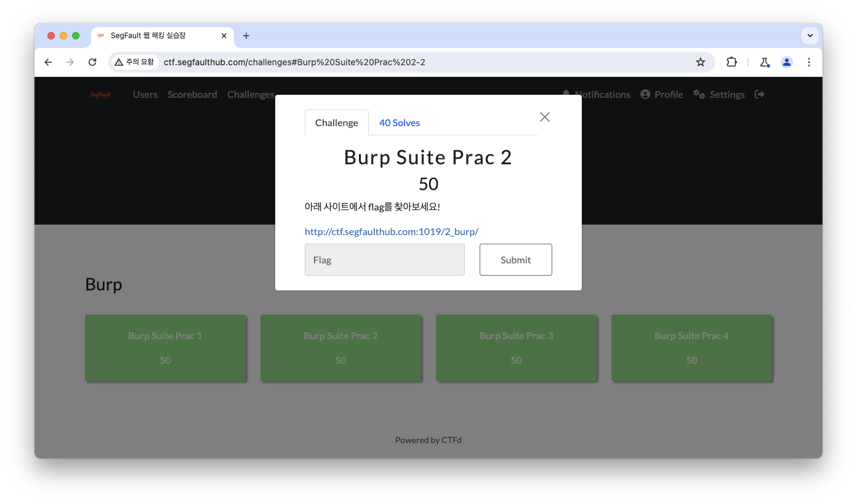Open the Settings text link in navbar
Image resolution: width=857 pixels, height=504 pixels.
click(x=727, y=94)
